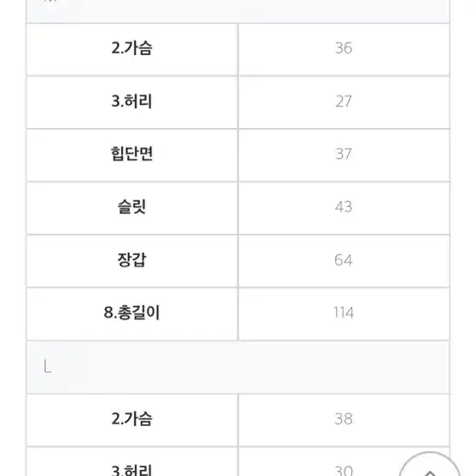
Task: Select the 힙단면 row label
Action: point(131,154)
